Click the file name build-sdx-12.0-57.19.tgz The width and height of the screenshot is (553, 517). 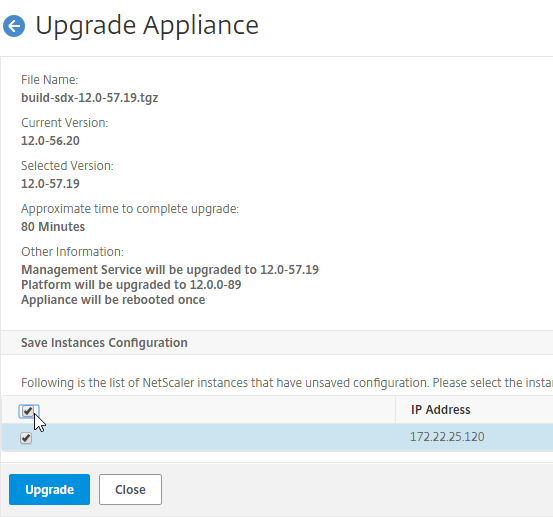(90, 98)
